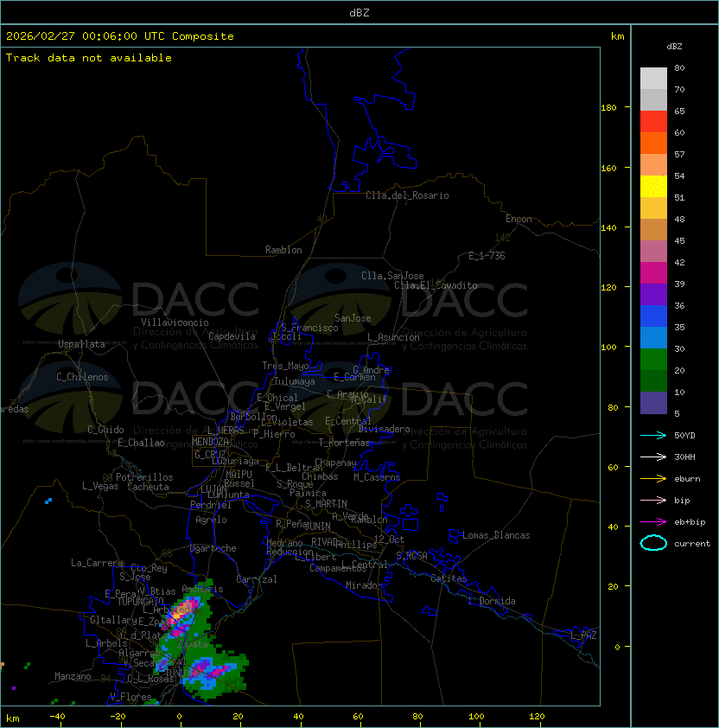
Task: Click the MENDOZA label on the map
Action: [210, 442]
